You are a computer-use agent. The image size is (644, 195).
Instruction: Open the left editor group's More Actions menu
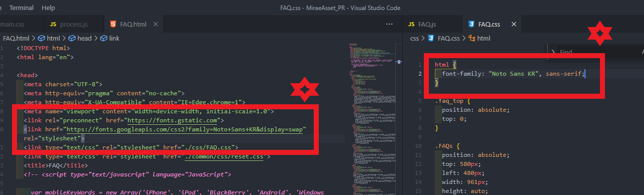click(389, 24)
